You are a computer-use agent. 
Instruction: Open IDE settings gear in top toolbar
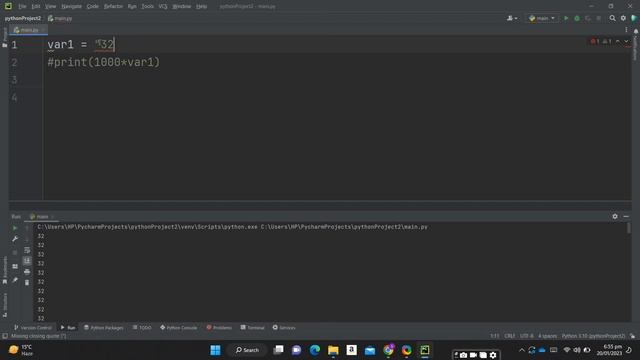623,18
